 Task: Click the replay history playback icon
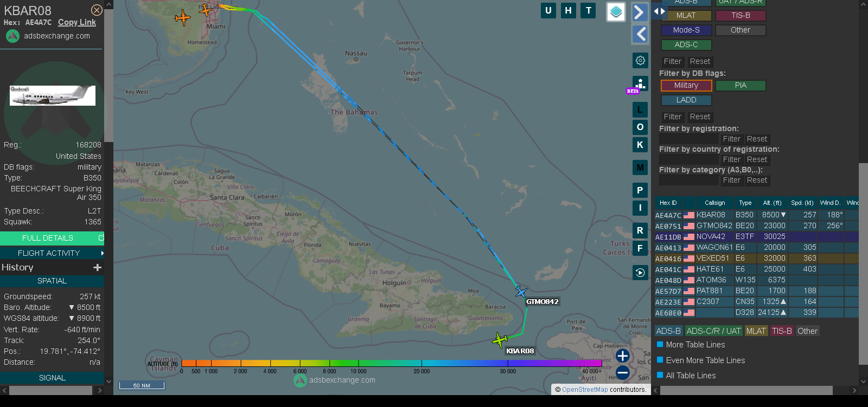(x=640, y=273)
